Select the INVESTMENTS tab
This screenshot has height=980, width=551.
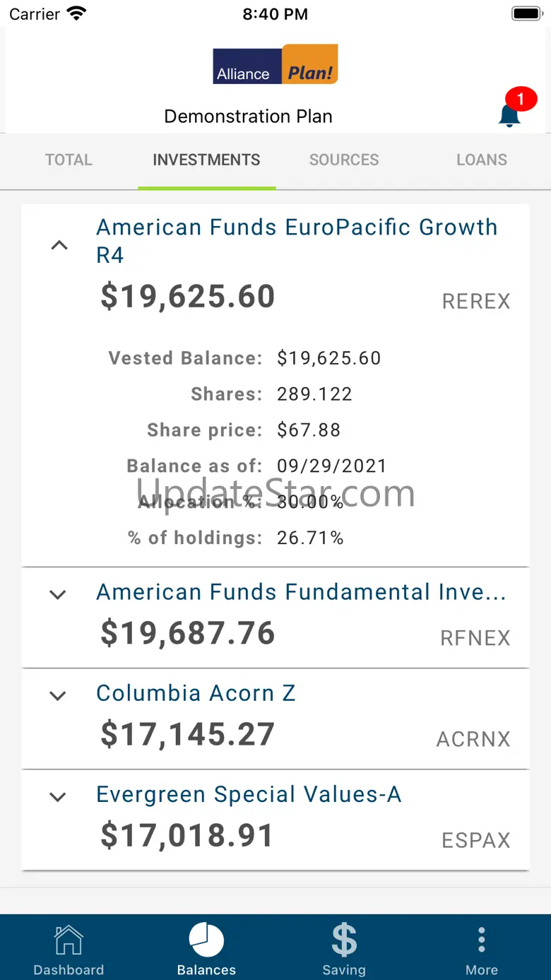(206, 160)
